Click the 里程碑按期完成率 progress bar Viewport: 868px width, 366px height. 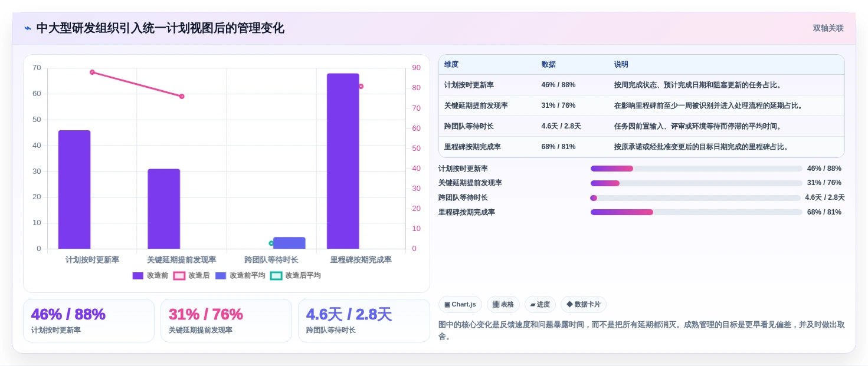tap(696, 212)
